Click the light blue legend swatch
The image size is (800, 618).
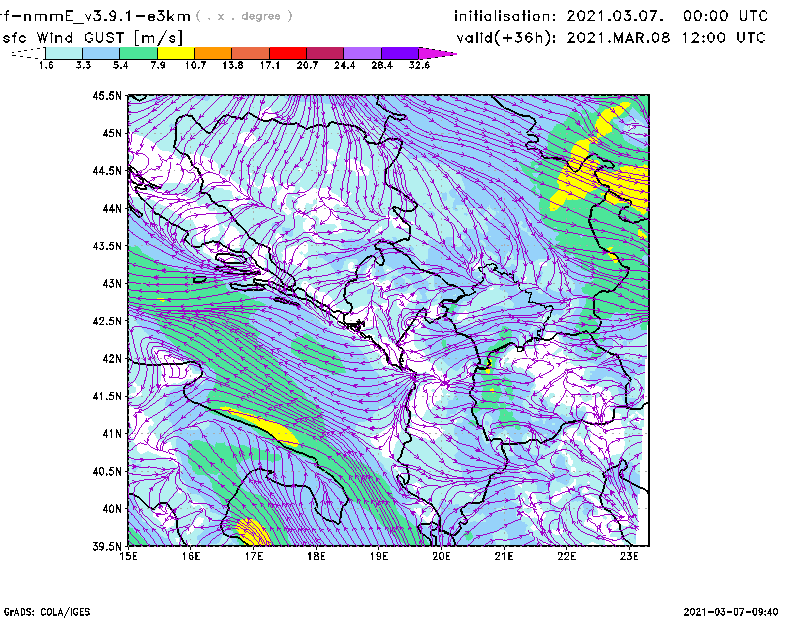101,53
